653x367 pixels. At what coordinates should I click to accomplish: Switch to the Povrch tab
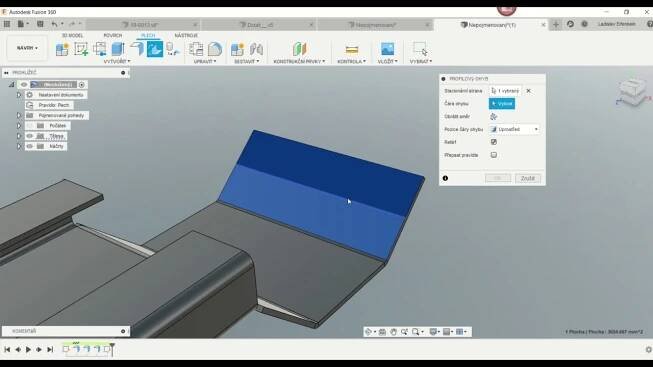112,35
